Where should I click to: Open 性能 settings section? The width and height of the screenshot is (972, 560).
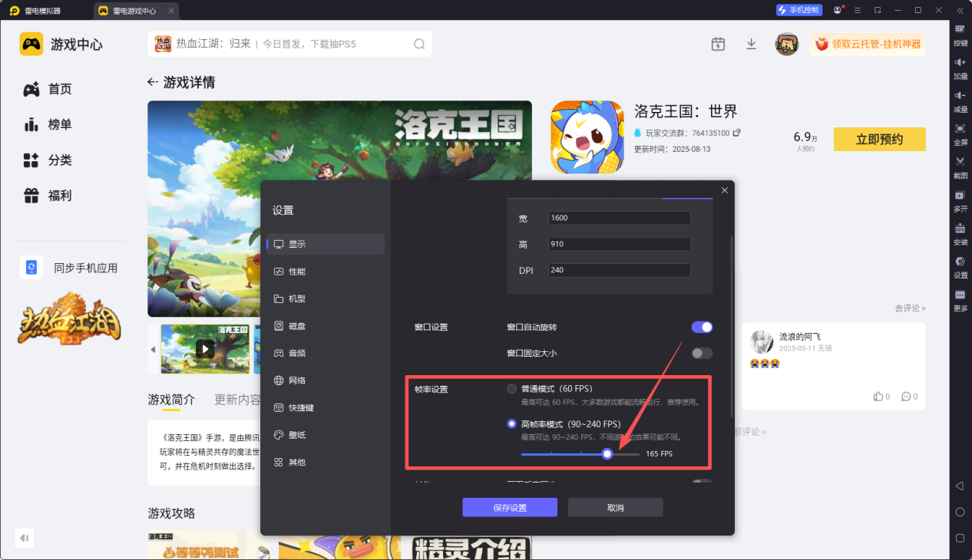[x=326, y=272]
